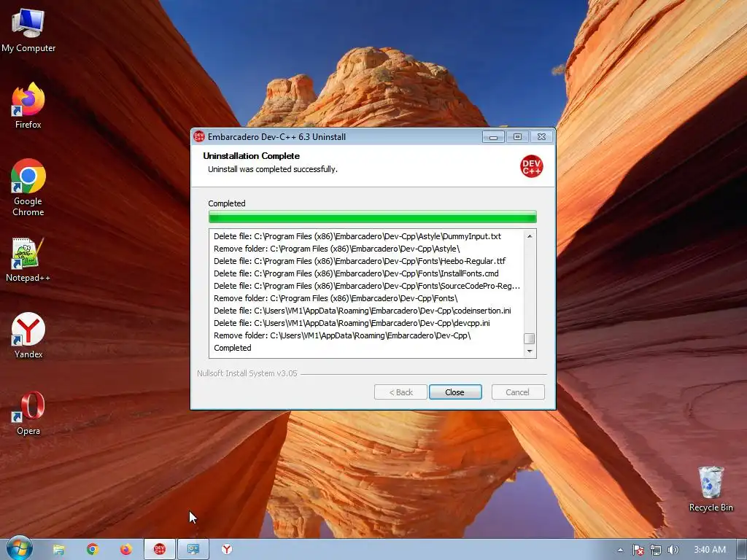Image resolution: width=747 pixels, height=560 pixels.
Task: Open the Control Panel taskbar button
Action: (193, 550)
